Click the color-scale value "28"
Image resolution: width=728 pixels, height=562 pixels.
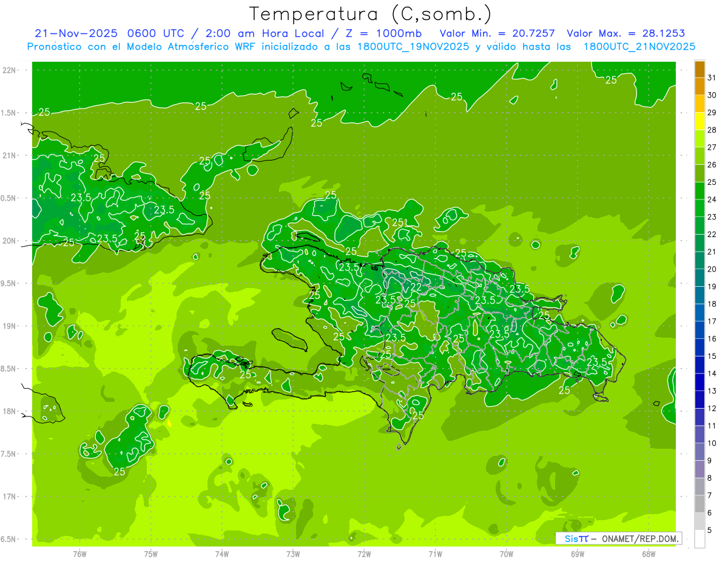tap(712, 130)
